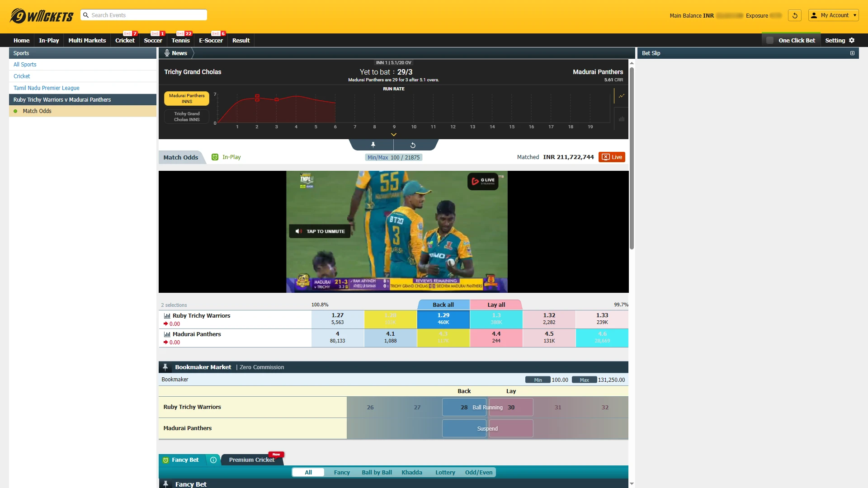Image resolution: width=868 pixels, height=488 pixels.
Task: Open the News feed via microphone icon
Action: pos(167,53)
